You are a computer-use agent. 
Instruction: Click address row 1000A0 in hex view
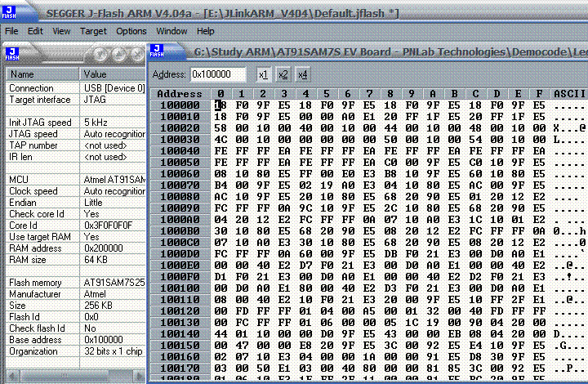click(180, 220)
